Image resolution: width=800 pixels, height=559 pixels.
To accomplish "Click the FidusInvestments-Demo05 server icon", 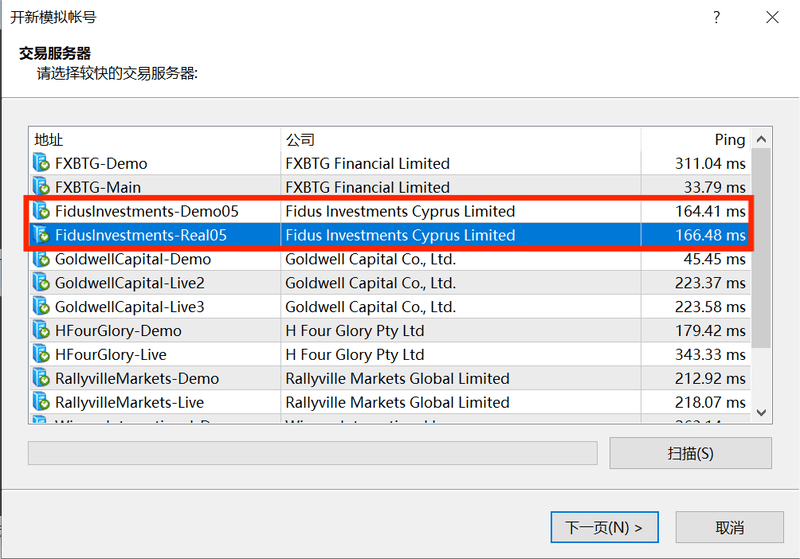I will tap(41, 211).
